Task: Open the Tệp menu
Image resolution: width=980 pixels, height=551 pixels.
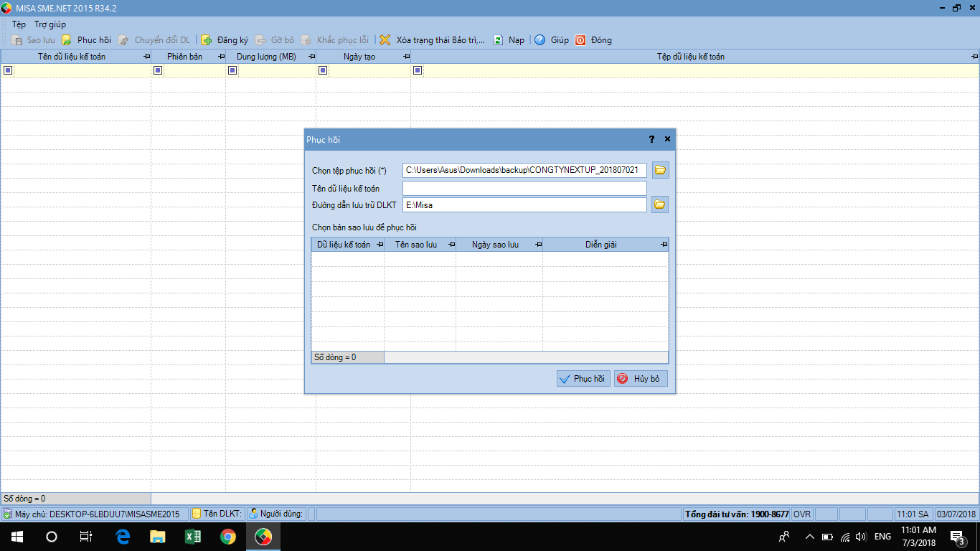Action: pos(19,24)
